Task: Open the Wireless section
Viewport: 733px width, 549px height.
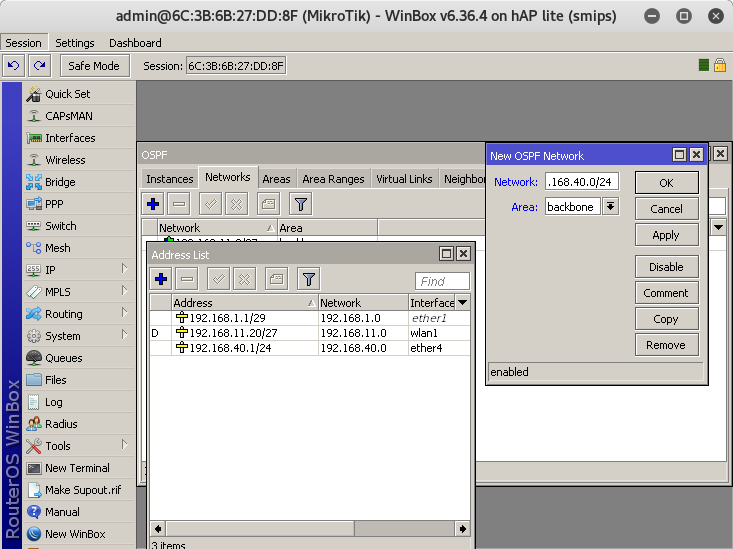Action: 79,160
